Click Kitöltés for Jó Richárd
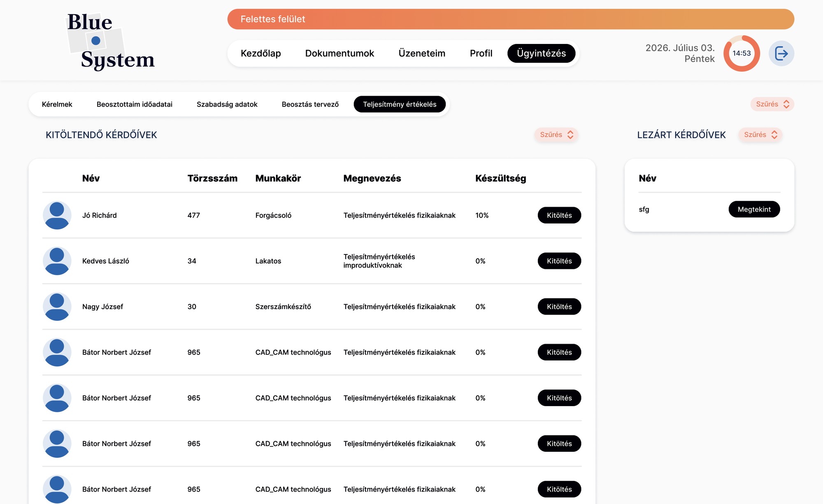This screenshot has width=823, height=504. 559,215
